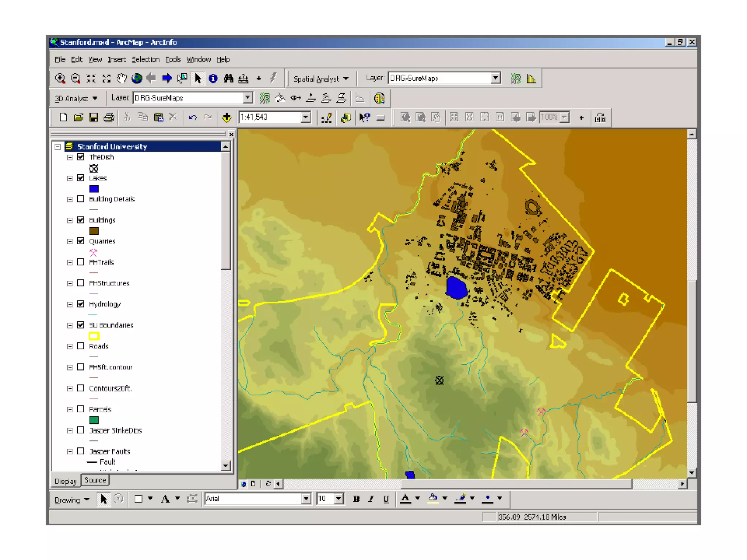This screenshot has width=747, height=560.
Task: Click the Parcels green symbol swatch
Action: [94, 420]
